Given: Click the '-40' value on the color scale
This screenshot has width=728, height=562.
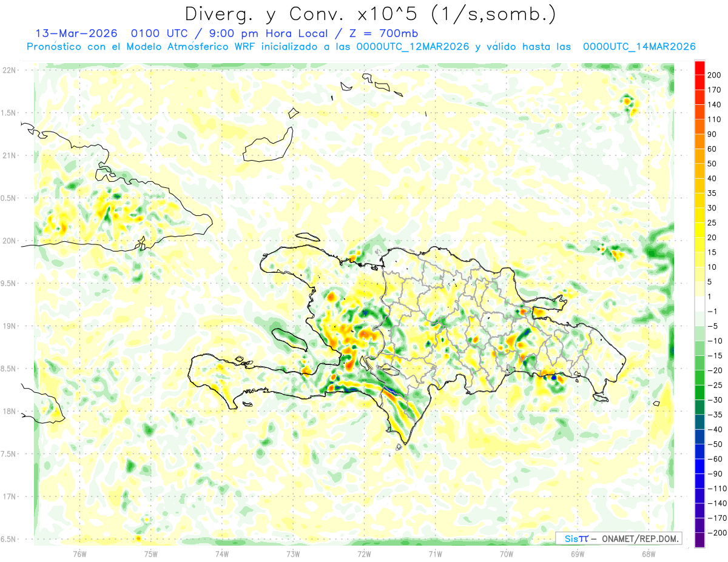Looking at the screenshot, I should point(714,430).
